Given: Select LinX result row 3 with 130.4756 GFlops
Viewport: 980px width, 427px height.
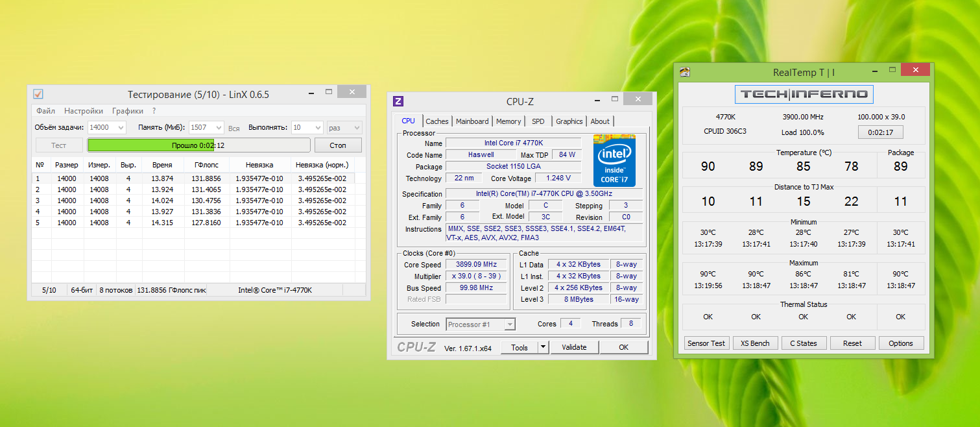Looking at the screenshot, I should [x=193, y=201].
